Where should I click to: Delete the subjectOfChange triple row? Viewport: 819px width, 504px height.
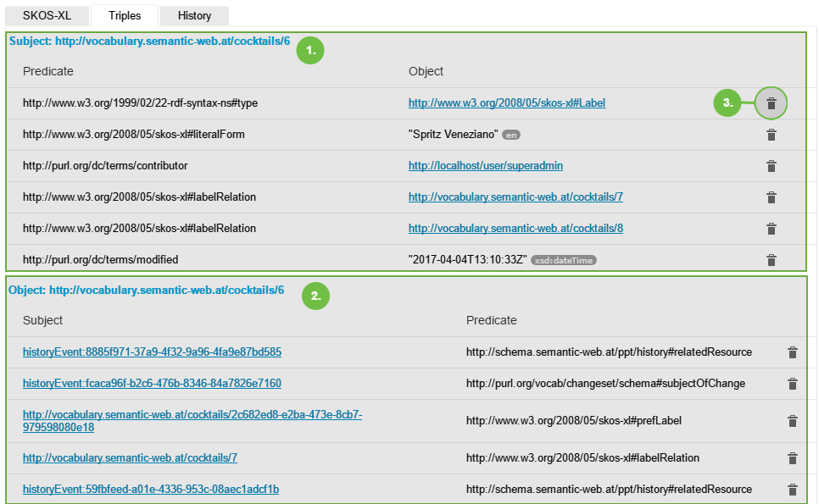792,384
